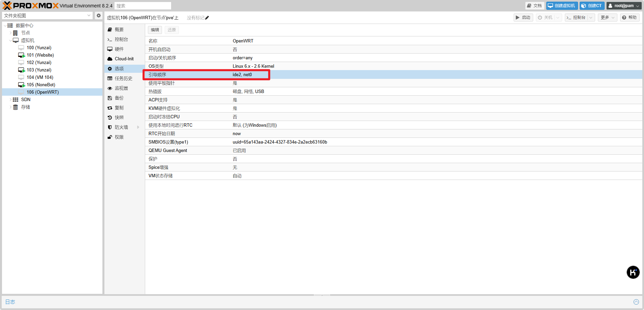Click the floating round H icon

(x=633, y=272)
